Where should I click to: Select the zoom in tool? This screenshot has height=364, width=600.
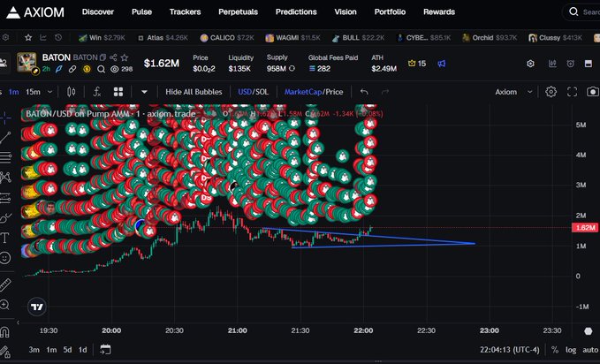click(5, 305)
